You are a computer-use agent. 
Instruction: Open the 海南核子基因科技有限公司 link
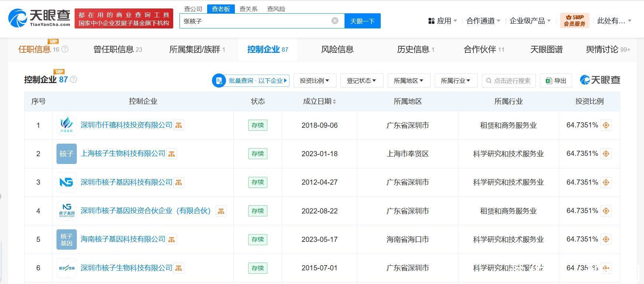(x=123, y=239)
